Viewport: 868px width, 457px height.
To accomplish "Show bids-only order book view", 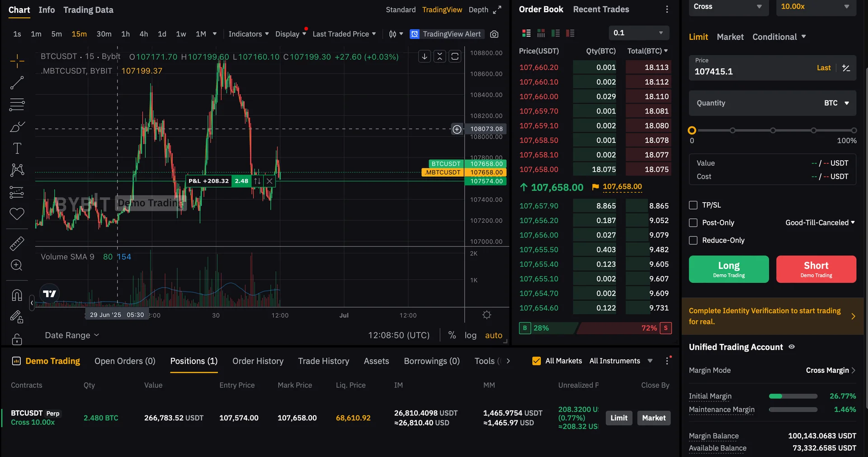I will tap(556, 33).
